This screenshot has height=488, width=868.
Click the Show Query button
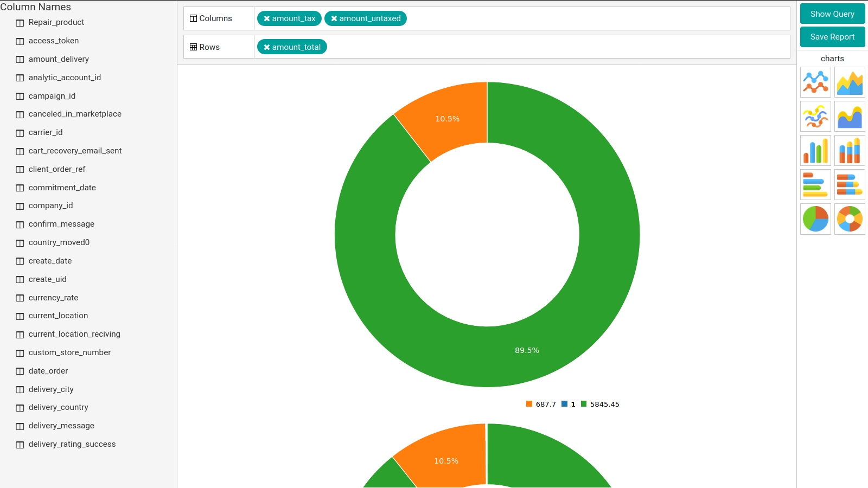click(x=832, y=14)
